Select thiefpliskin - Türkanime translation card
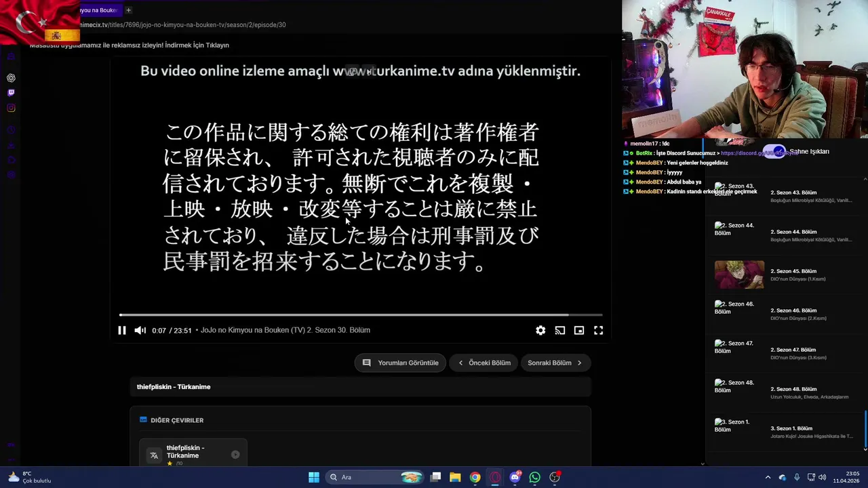 point(193,453)
